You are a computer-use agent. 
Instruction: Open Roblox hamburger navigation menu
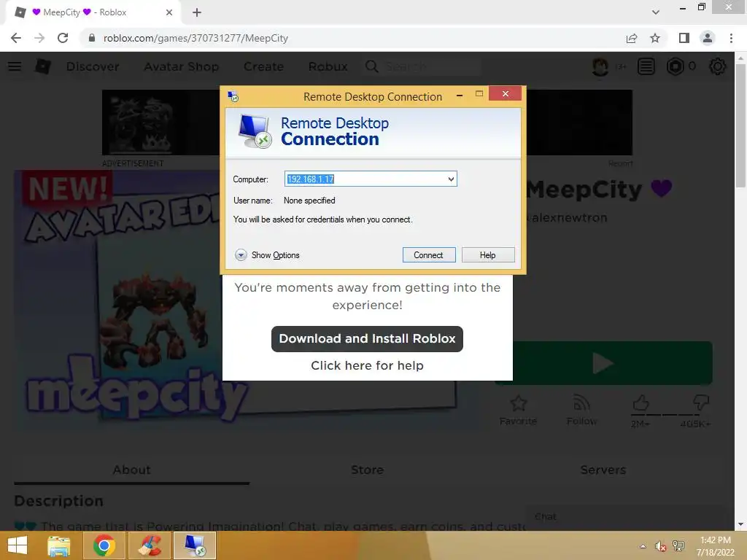[15, 66]
